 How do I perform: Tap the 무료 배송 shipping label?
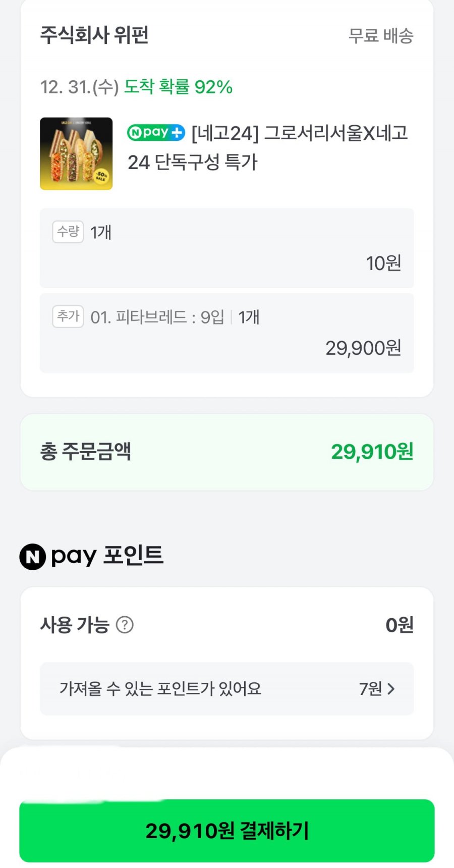click(381, 36)
